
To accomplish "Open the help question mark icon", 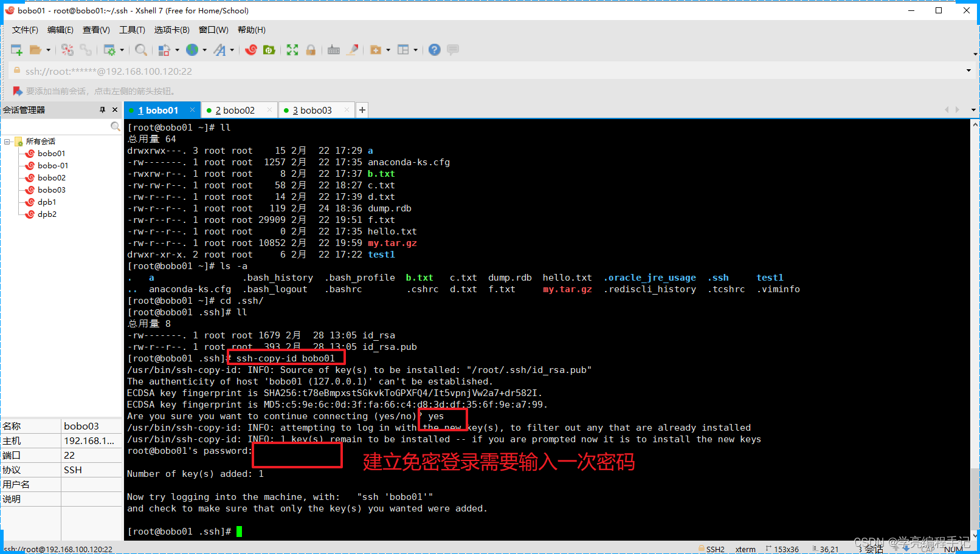I will click(x=434, y=50).
